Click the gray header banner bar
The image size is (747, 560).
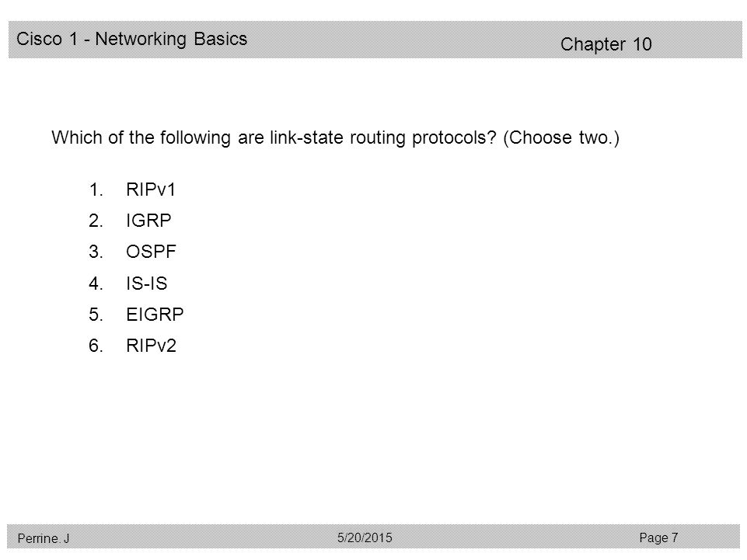tap(375, 40)
